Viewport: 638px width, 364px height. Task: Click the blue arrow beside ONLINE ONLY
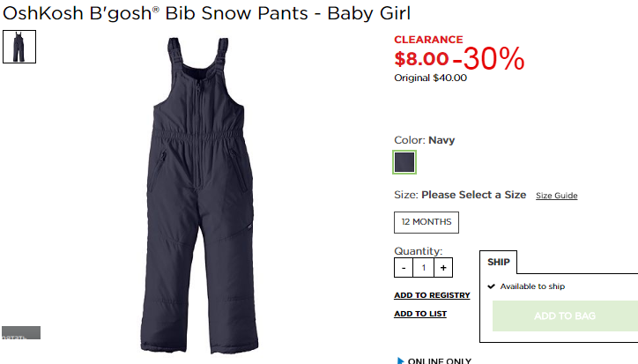(400, 360)
